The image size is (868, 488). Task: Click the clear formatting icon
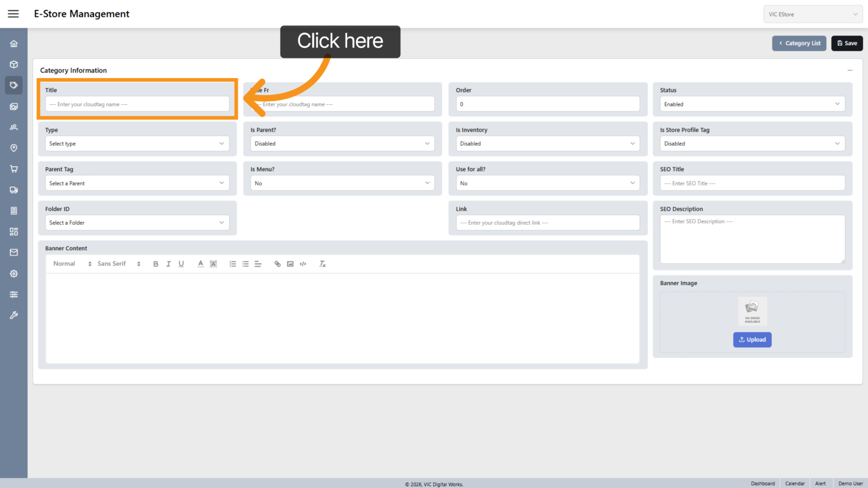(x=322, y=264)
